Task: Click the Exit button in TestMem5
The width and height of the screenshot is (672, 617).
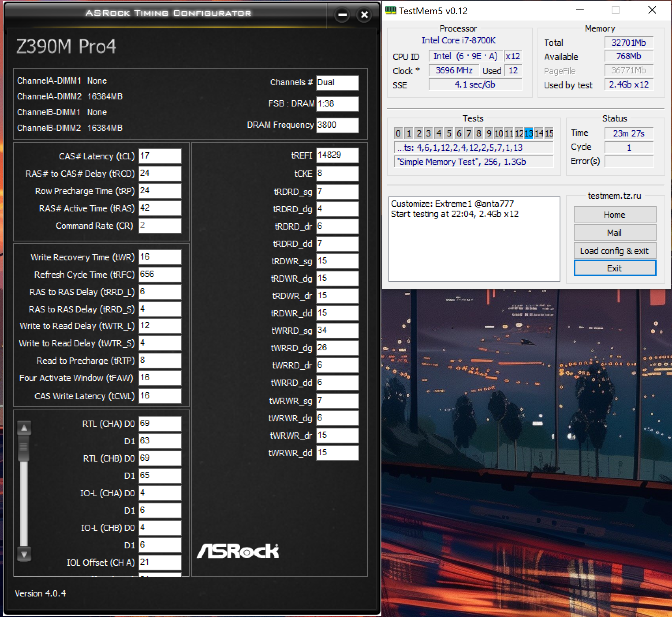Action: [615, 268]
